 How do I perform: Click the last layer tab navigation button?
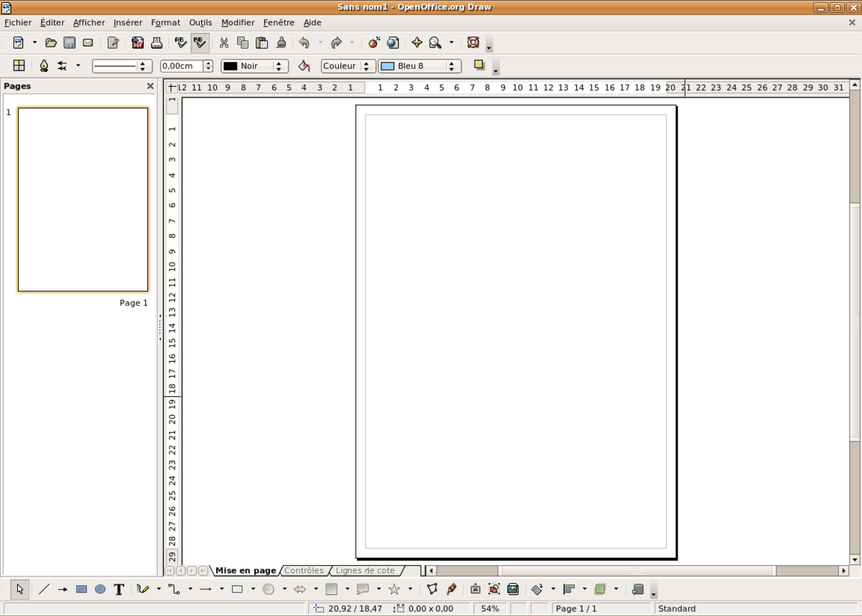pyautogui.click(x=203, y=571)
